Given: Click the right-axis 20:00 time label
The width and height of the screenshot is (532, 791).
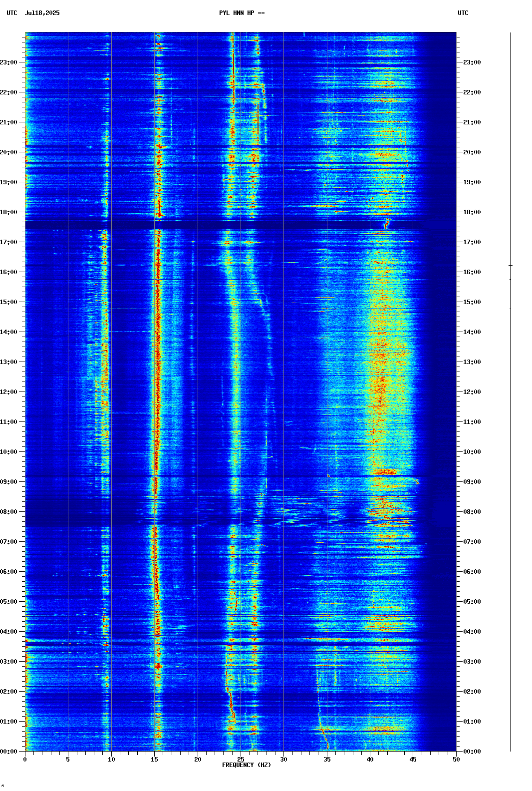Looking at the screenshot, I should 472,152.
